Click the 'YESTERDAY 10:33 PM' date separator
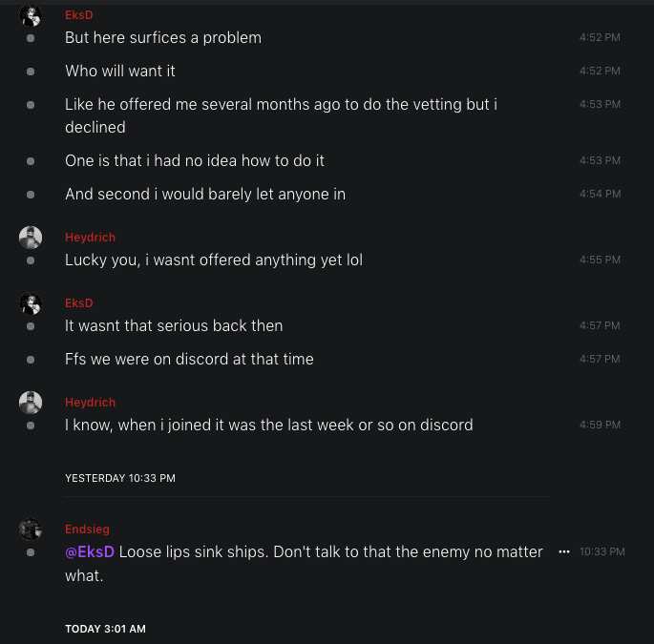Screen dimensions: 654x644 [120, 478]
